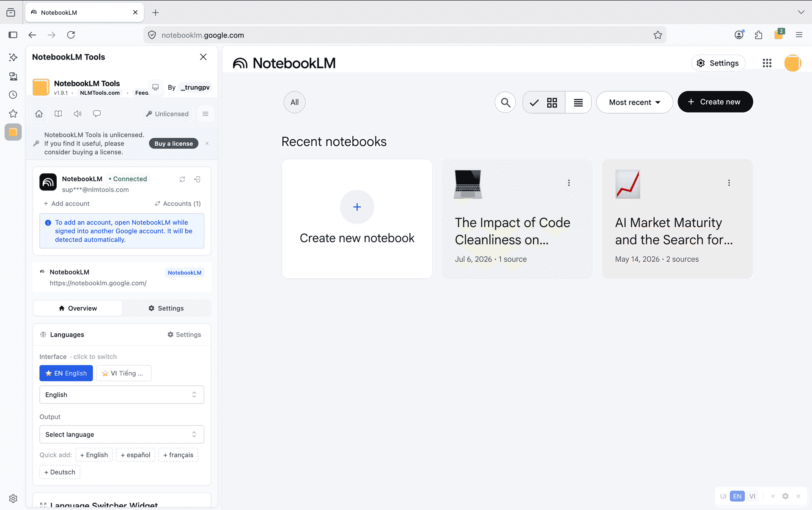
Task: Open The Impact of Code Cleanliness notebook
Action: point(517,219)
